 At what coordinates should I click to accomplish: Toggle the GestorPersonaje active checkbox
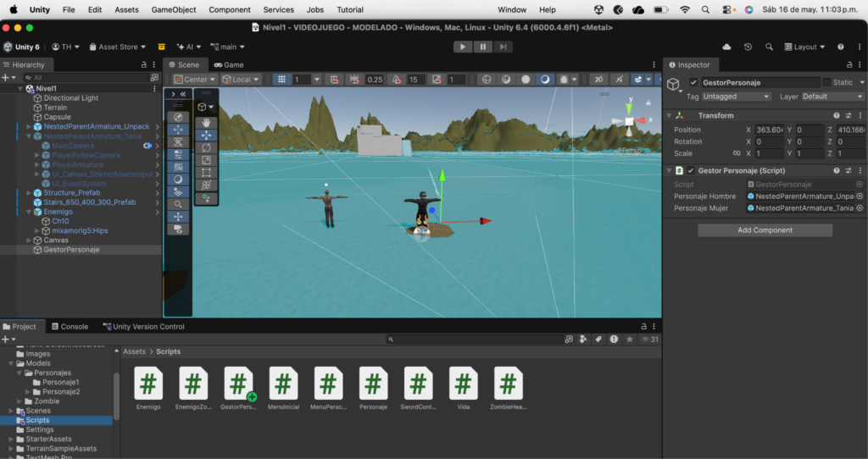coord(693,82)
